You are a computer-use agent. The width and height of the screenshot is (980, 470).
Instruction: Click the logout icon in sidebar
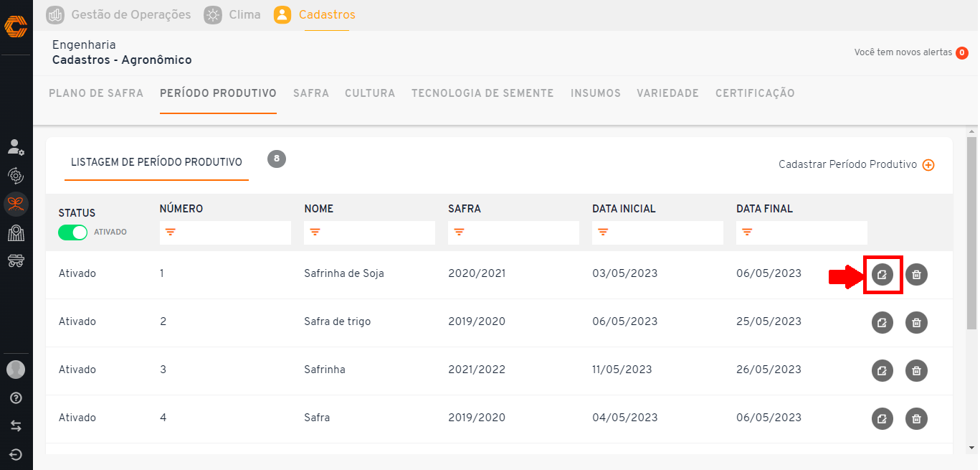16,454
